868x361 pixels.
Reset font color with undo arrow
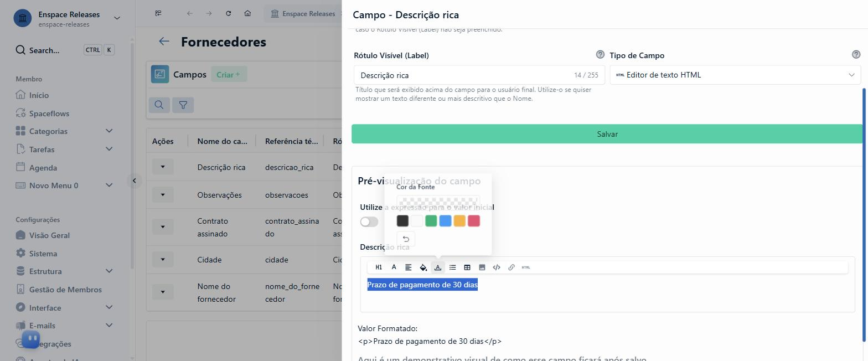(x=406, y=239)
